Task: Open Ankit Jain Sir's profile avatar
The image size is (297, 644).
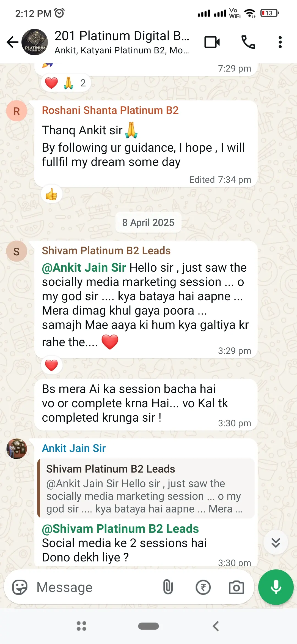Action: coord(16,449)
